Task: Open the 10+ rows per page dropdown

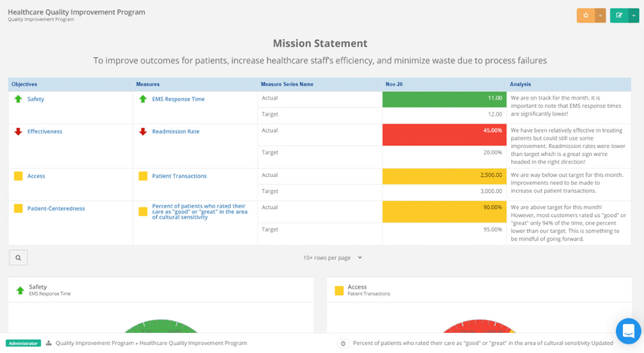Action: click(x=332, y=258)
